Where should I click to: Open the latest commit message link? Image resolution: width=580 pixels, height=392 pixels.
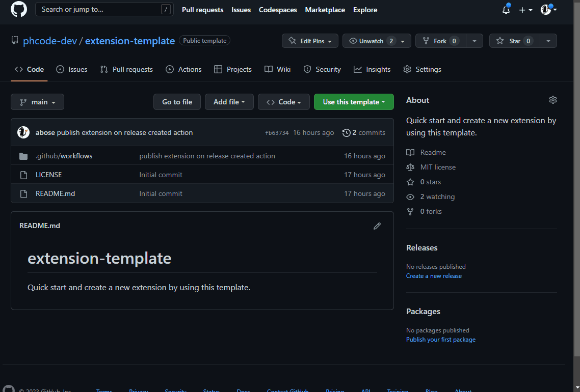(x=125, y=132)
